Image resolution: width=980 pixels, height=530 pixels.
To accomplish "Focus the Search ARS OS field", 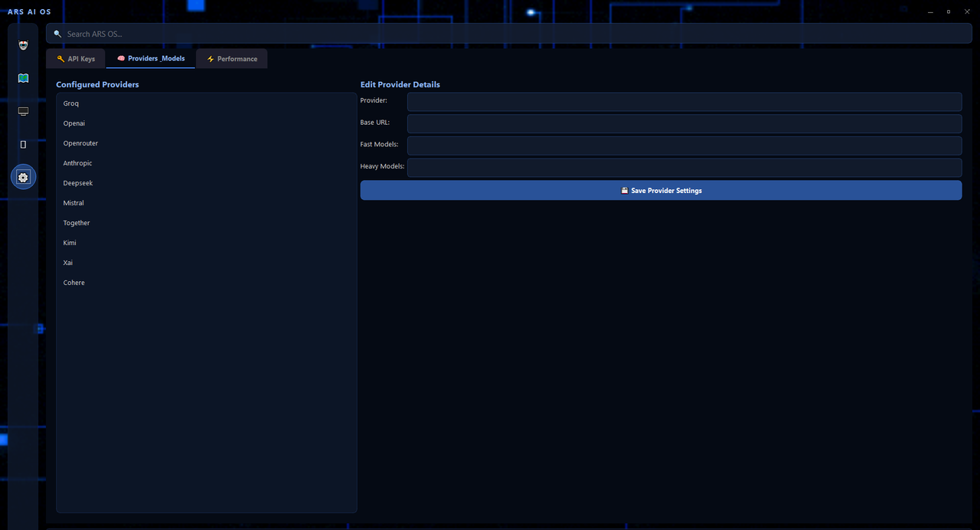I will tap(509, 34).
